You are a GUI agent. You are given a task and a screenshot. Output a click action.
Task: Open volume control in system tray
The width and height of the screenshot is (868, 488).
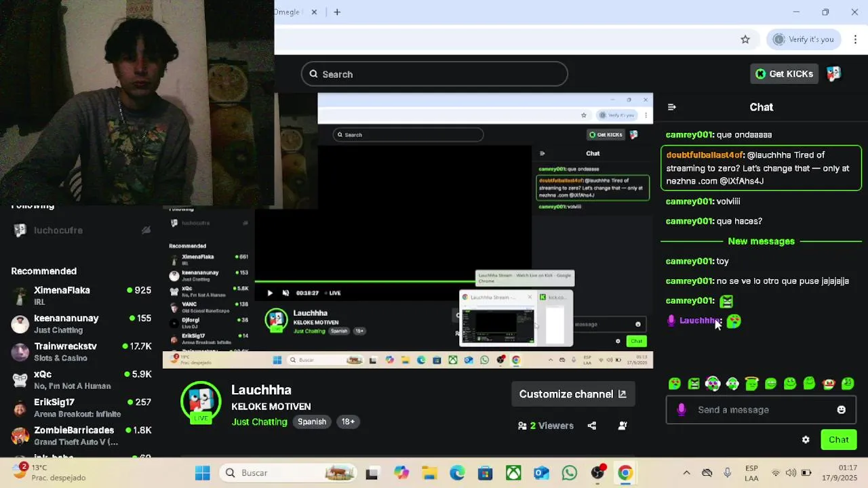(791, 473)
